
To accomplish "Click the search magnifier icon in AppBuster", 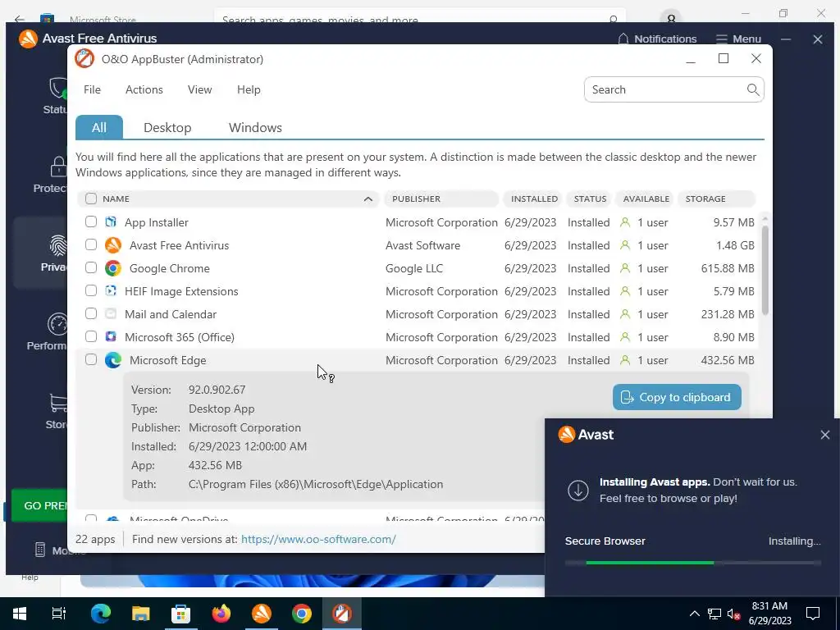I will [753, 89].
